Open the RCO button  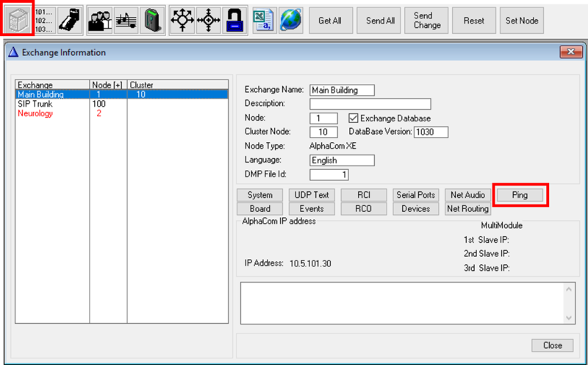tap(364, 209)
